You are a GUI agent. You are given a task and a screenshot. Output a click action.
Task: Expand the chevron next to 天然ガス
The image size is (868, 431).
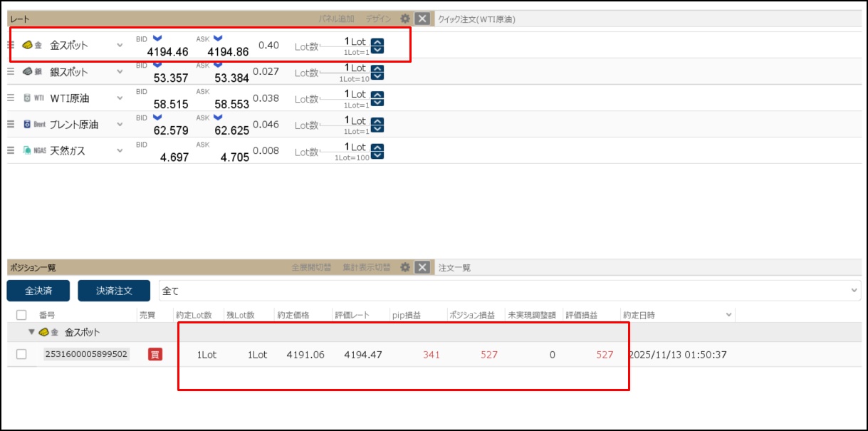point(120,151)
